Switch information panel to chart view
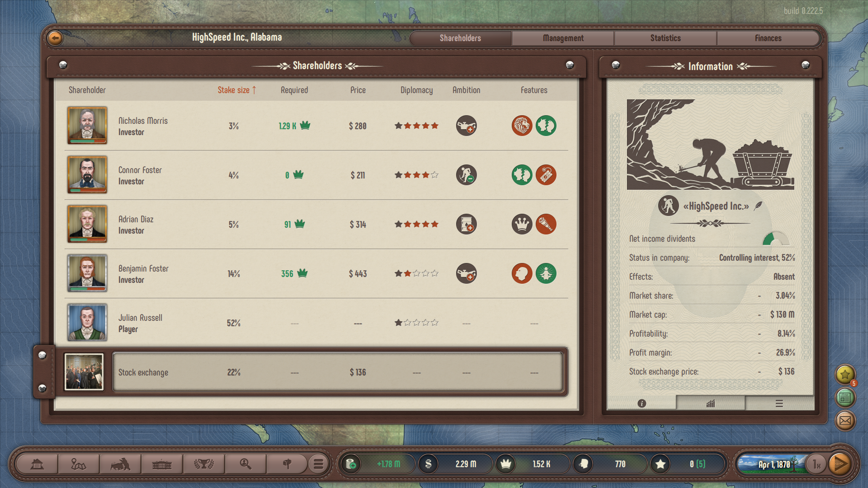 pyautogui.click(x=710, y=404)
